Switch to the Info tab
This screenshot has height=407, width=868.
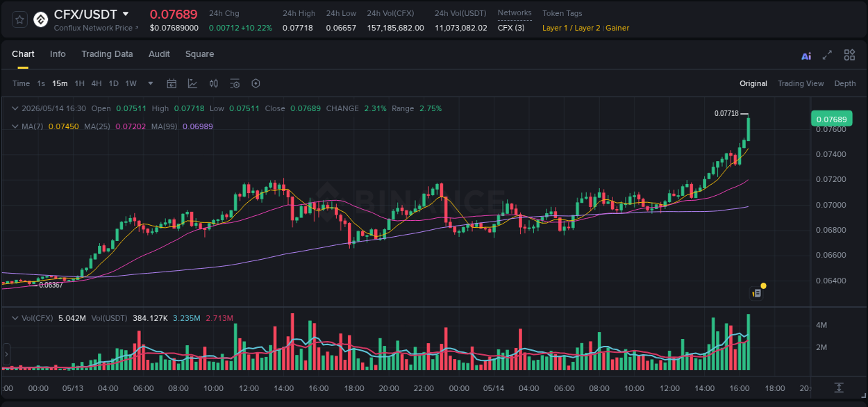pos(58,54)
